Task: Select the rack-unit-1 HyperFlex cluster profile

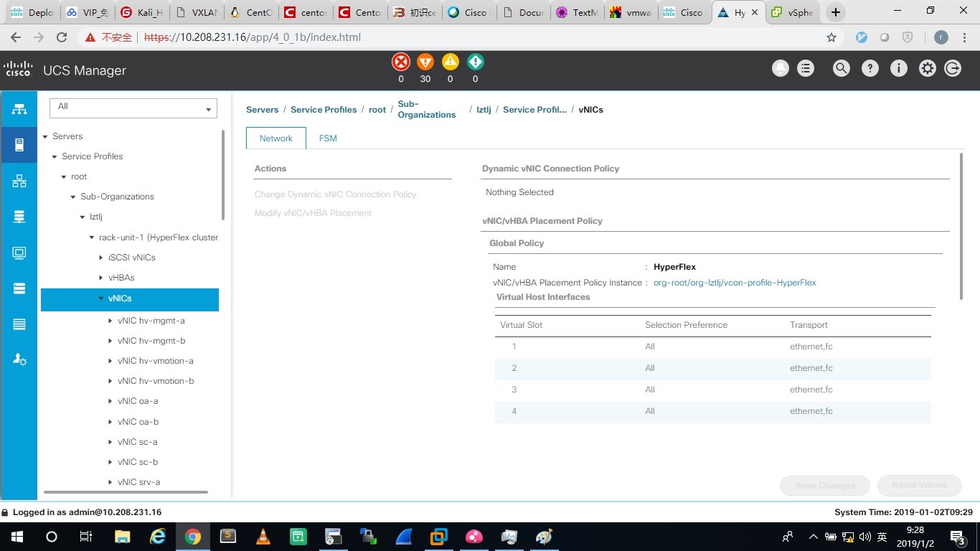Action: pos(159,237)
